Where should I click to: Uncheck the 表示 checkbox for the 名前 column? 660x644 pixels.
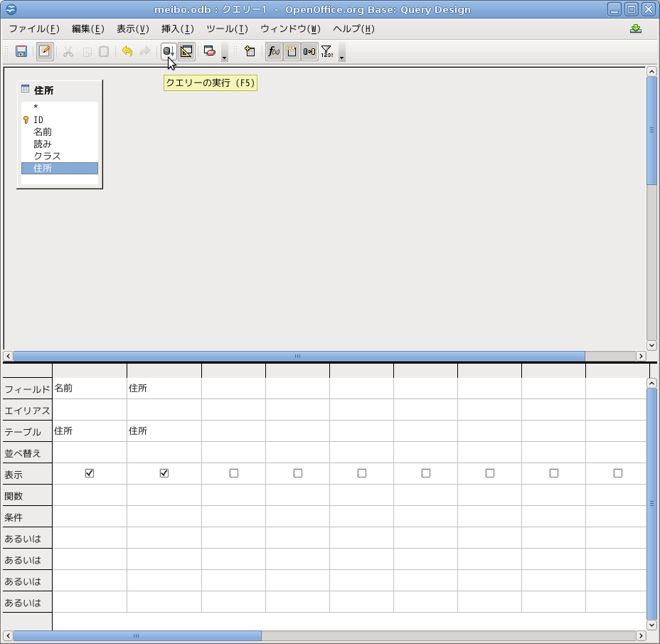point(90,473)
